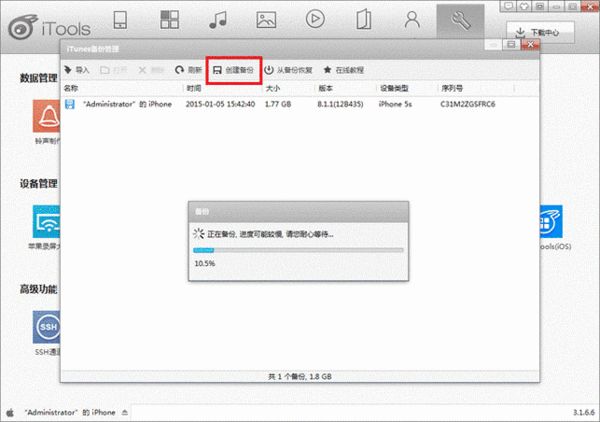600x422 pixels.
Task: Open 下载中心 download center button
Action: pyautogui.click(x=540, y=33)
